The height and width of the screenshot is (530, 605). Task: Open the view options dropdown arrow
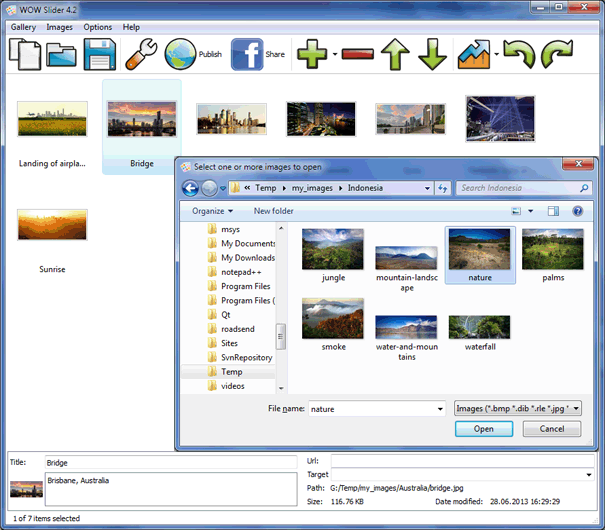coord(531,211)
